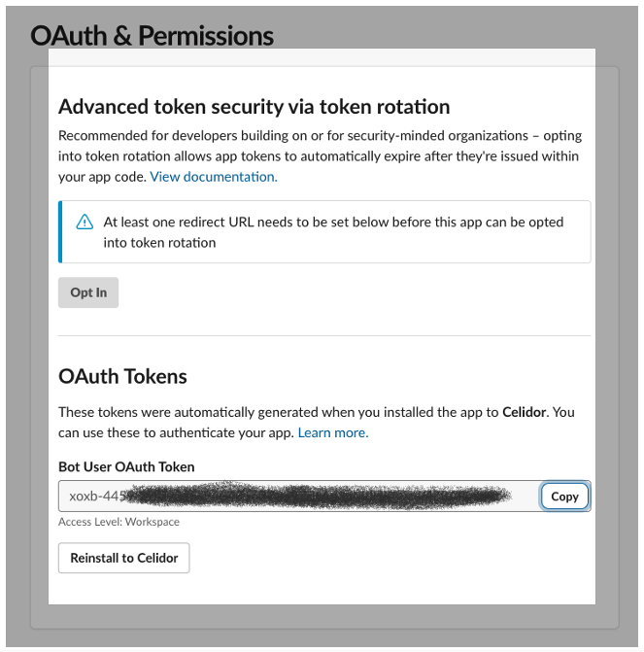This screenshot has height=652, width=644.
Task: Click the automatically generated tokens description
Action: click(x=317, y=423)
